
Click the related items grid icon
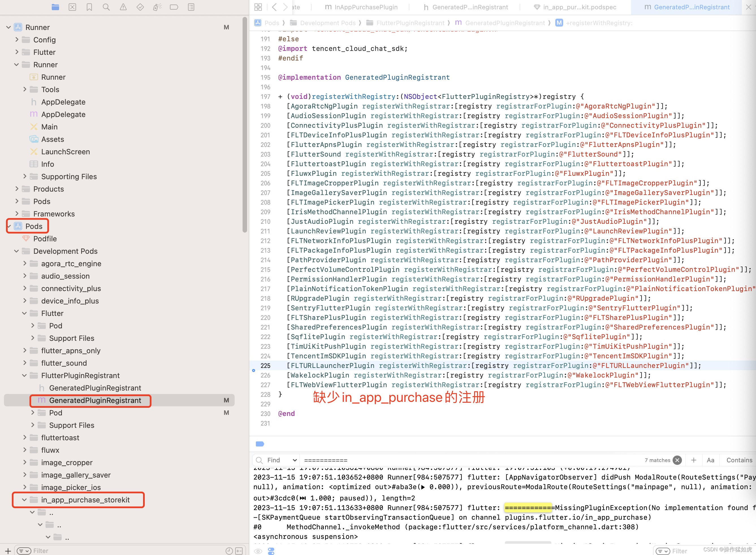(x=258, y=7)
